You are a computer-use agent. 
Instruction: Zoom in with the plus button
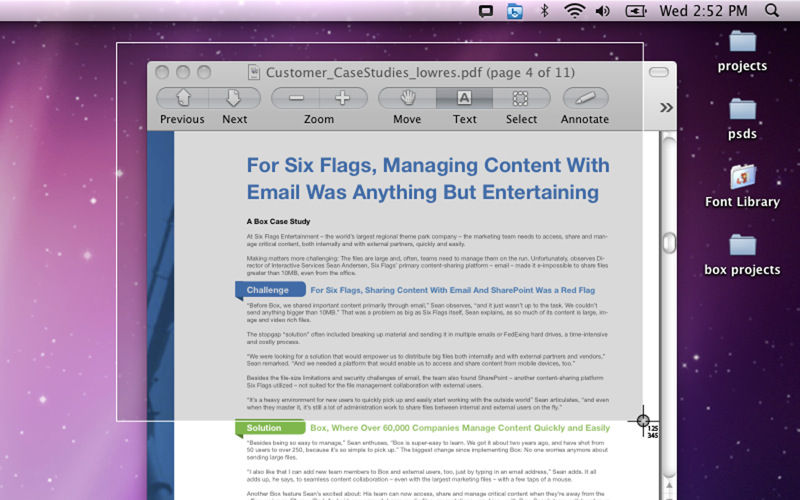click(x=343, y=98)
